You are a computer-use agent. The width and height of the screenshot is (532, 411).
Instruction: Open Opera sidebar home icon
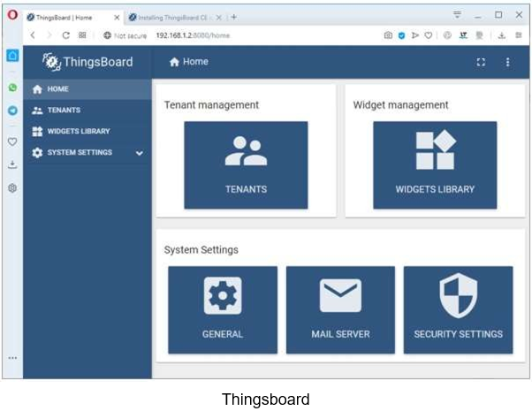pos(12,56)
